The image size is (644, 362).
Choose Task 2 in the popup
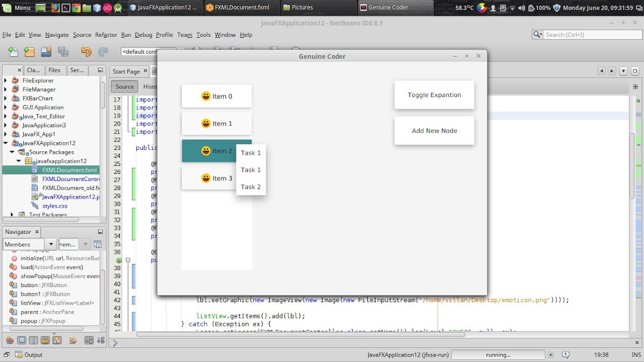pyautogui.click(x=251, y=187)
